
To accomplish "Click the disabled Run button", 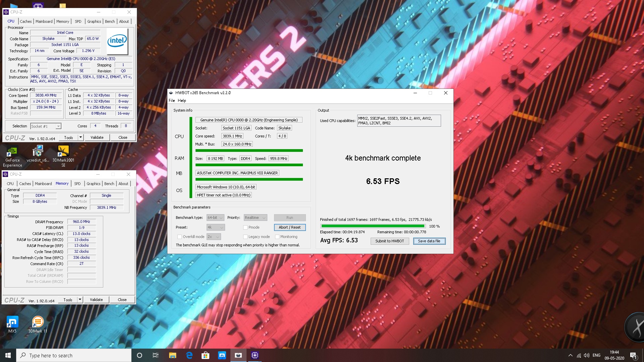I will point(290,218).
